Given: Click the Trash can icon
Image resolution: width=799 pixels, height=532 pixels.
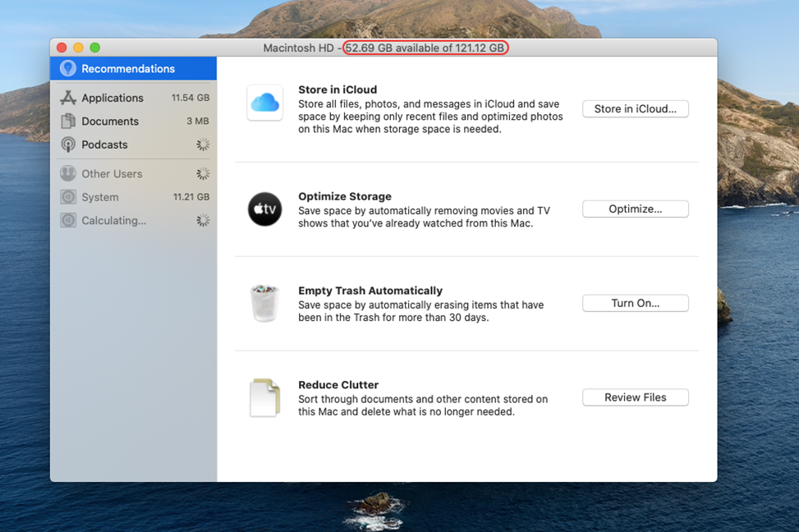Looking at the screenshot, I should point(265,303).
